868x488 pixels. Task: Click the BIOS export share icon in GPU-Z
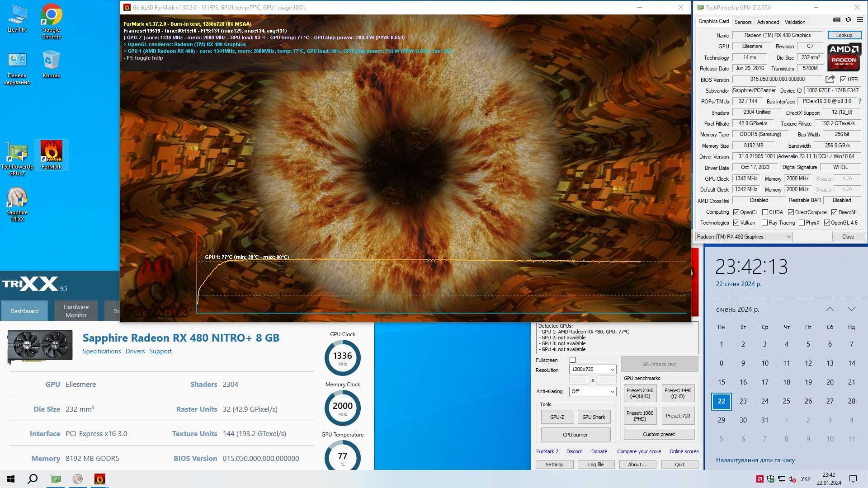pos(830,79)
